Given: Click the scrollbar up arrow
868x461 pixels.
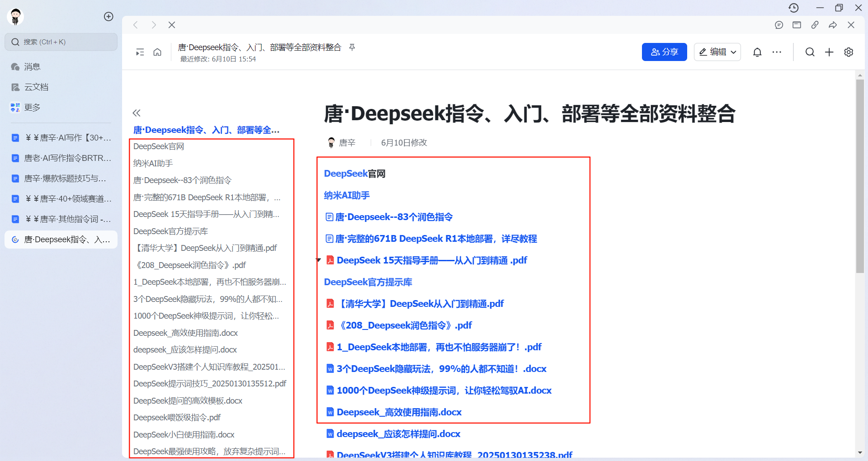Looking at the screenshot, I should click(860, 75).
